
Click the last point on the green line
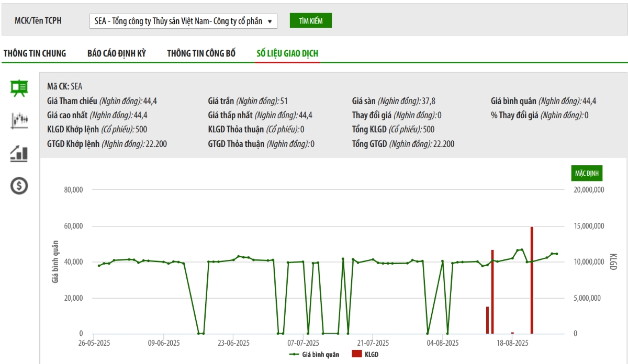pyautogui.click(x=556, y=254)
